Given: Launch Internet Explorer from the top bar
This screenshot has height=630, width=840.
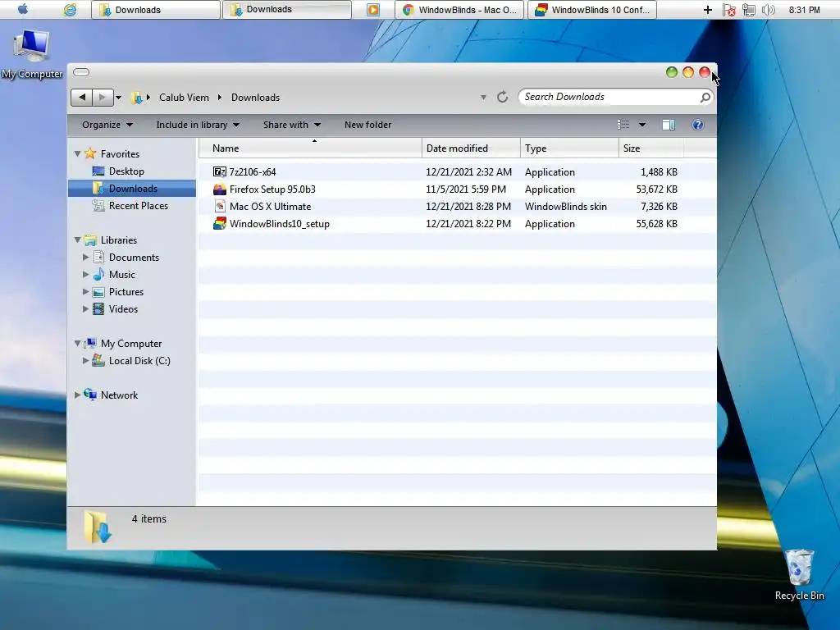Looking at the screenshot, I should click(x=70, y=10).
